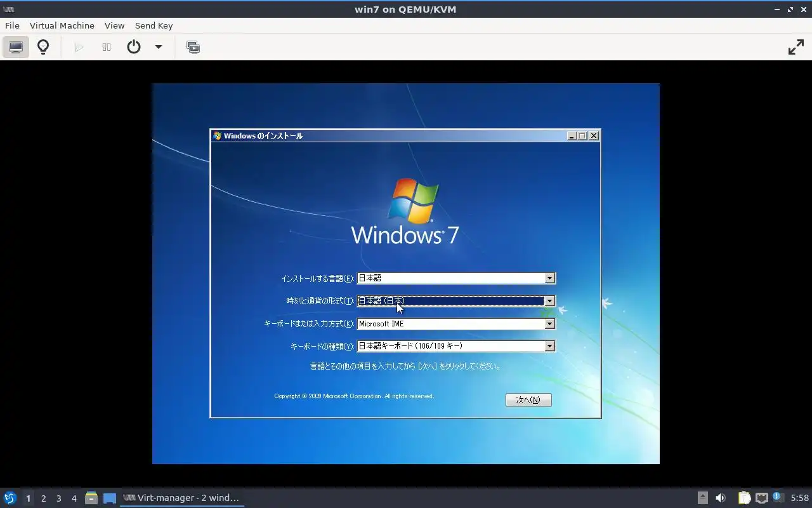Click the blue show desktop taskbar icon
Image resolution: width=812 pixels, height=508 pixels.
pyautogui.click(x=110, y=498)
